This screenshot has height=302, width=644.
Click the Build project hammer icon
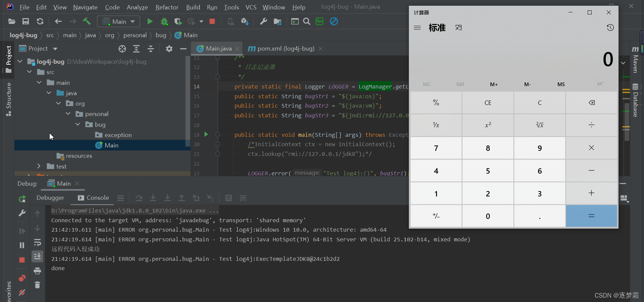tap(87, 21)
